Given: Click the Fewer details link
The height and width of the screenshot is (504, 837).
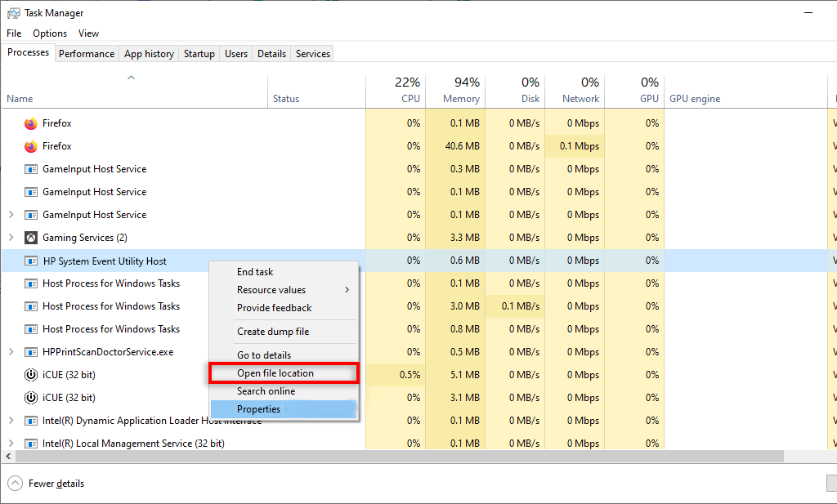Looking at the screenshot, I should click(56, 484).
